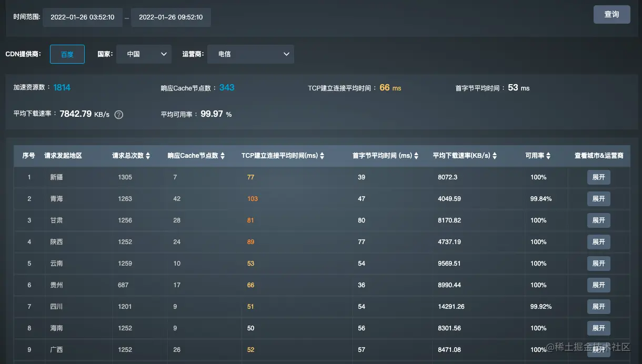Click the 序号 column header

(x=28, y=156)
